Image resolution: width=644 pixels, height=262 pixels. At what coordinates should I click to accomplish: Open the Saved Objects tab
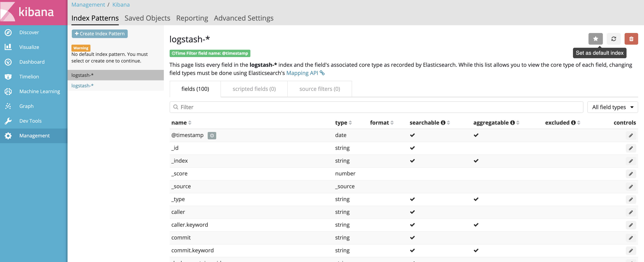[147, 18]
